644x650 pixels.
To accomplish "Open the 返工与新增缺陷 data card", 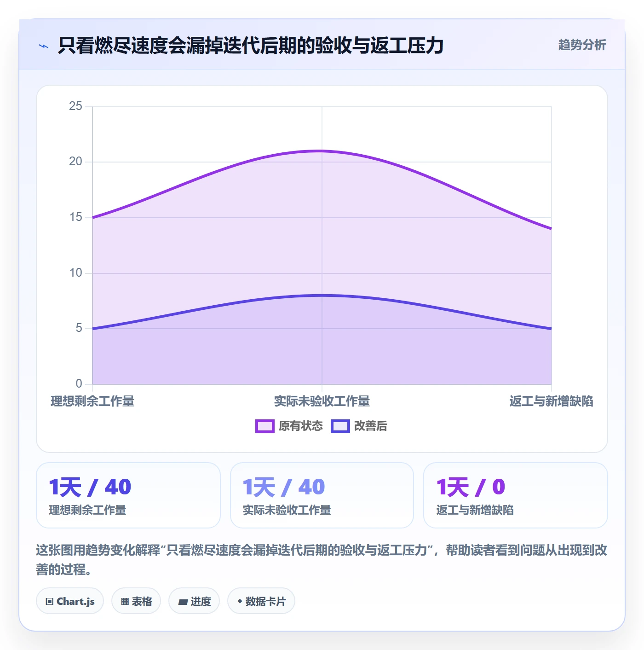I will [516, 495].
